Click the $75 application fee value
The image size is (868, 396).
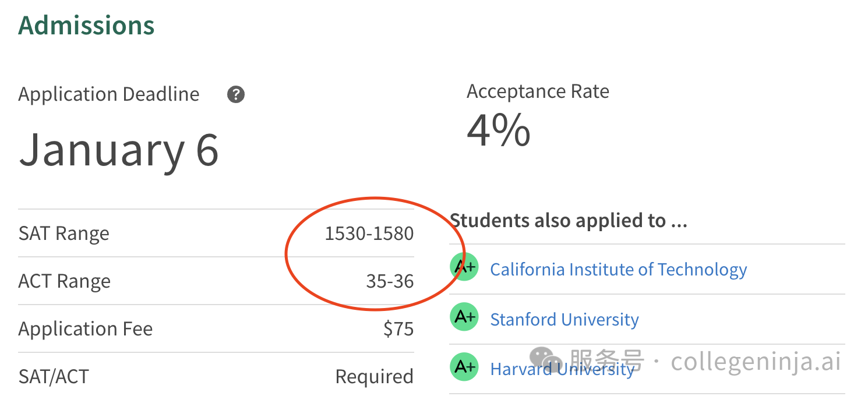click(398, 329)
